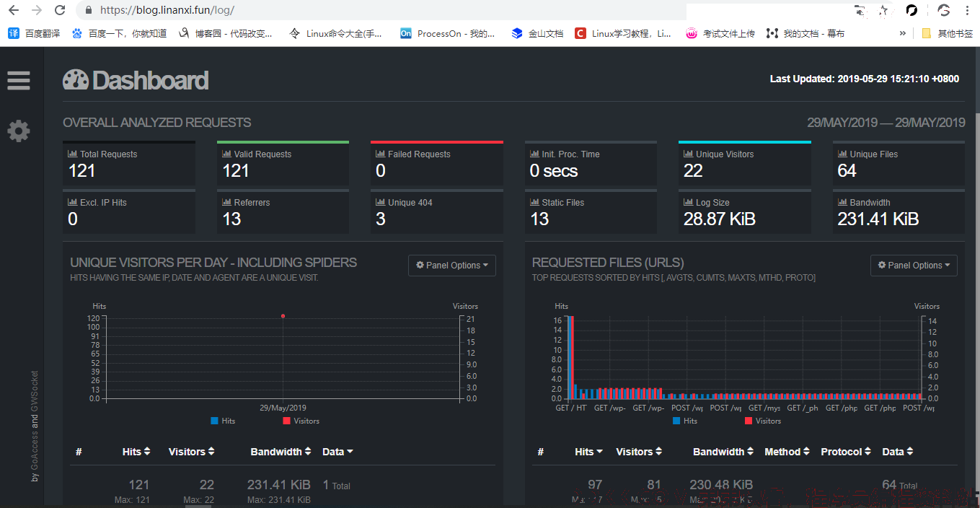The height and width of the screenshot is (508, 980).
Task: Open the 其他书签 bookmarks folder
Action: click(948, 33)
